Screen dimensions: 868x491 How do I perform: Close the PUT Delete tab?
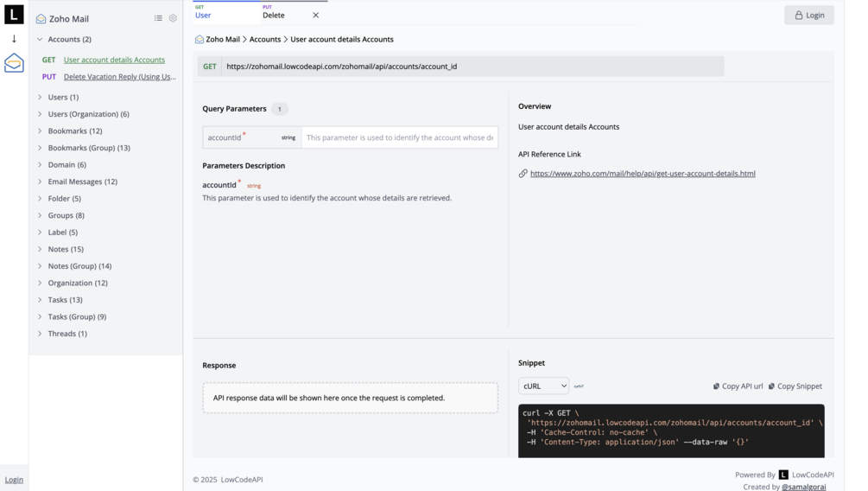pos(315,15)
